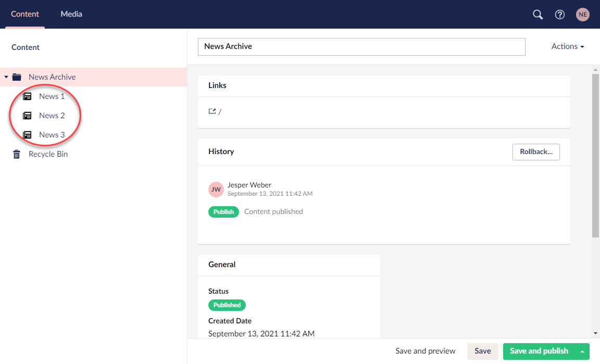This screenshot has width=600, height=364.
Task: Switch to the Media tab
Action: pos(71,14)
